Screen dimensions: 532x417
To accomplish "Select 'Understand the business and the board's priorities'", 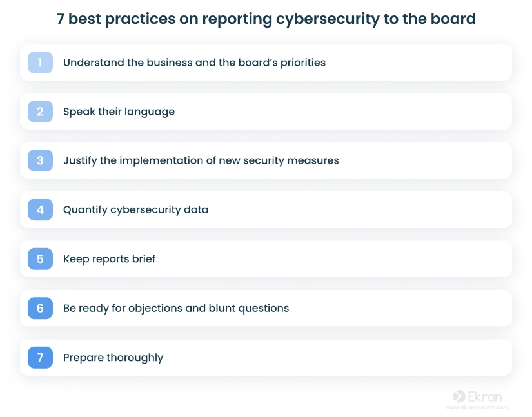I will click(194, 63).
